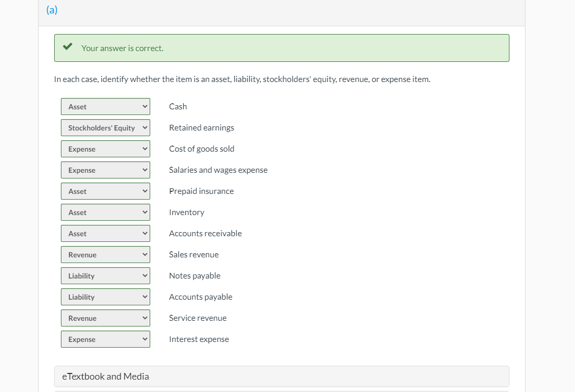Open the Accounts receivable dropdown
This screenshot has height=392, width=575.
click(105, 234)
